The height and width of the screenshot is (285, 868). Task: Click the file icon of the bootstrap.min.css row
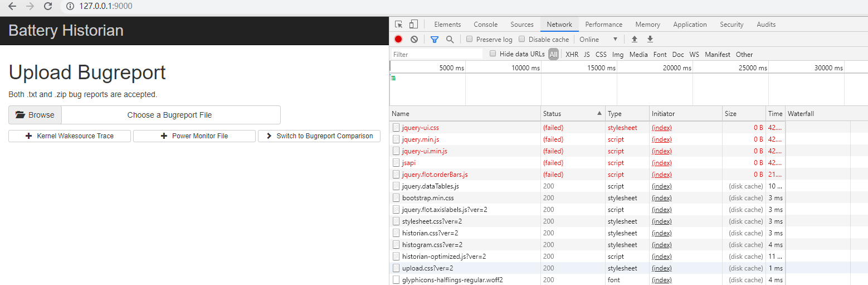pyautogui.click(x=396, y=198)
